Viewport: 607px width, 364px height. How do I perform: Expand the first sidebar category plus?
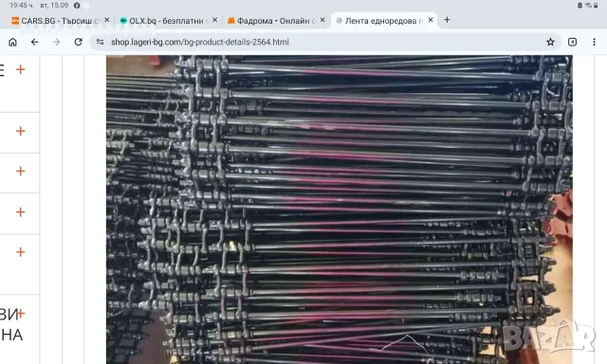click(x=21, y=69)
